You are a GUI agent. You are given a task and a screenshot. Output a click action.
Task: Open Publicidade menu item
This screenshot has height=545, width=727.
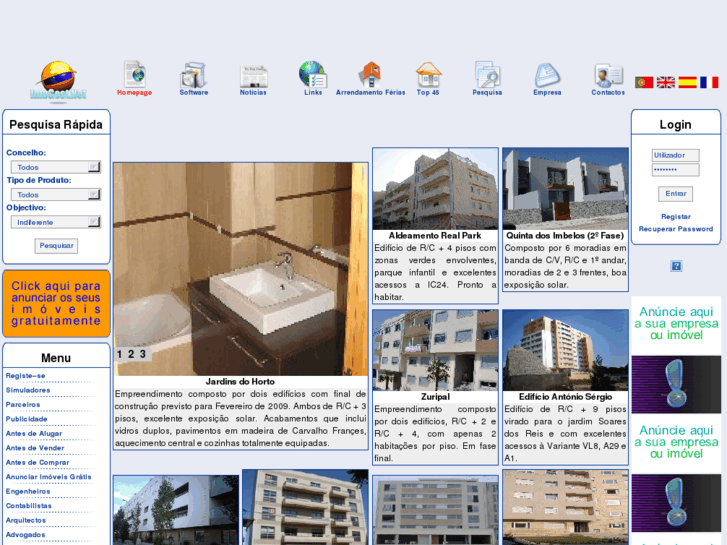pos(26,419)
